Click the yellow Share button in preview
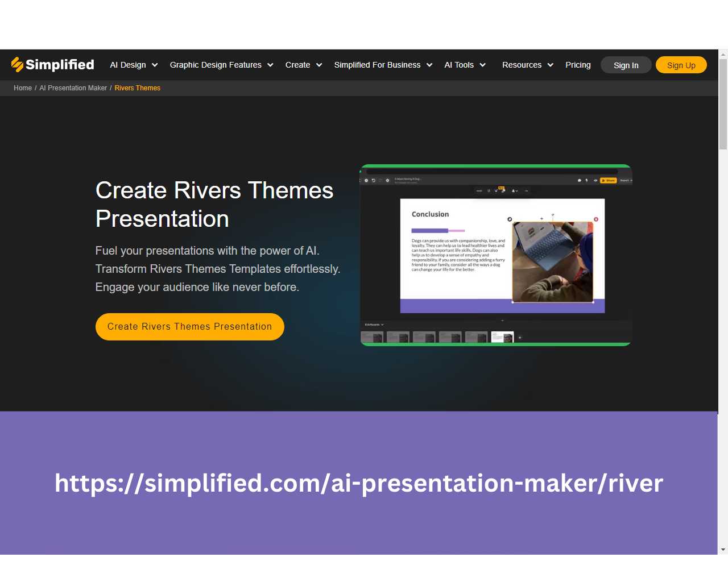Image resolution: width=728 pixels, height=582 pixels. point(608,180)
